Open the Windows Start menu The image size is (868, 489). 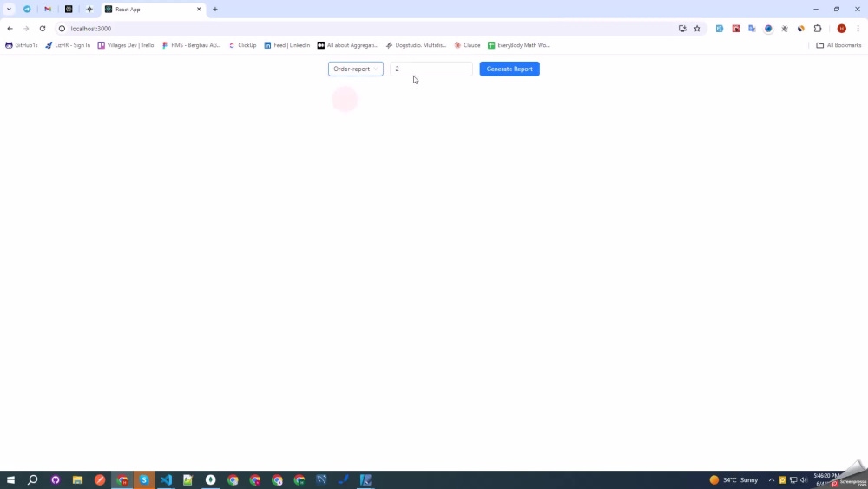pos(10,479)
